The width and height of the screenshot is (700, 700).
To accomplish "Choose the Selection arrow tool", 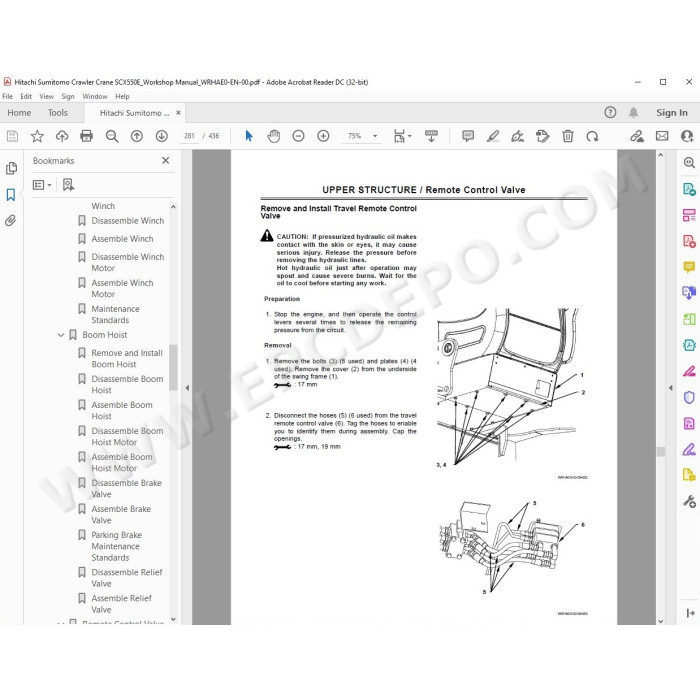I will click(x=249, y=136).
